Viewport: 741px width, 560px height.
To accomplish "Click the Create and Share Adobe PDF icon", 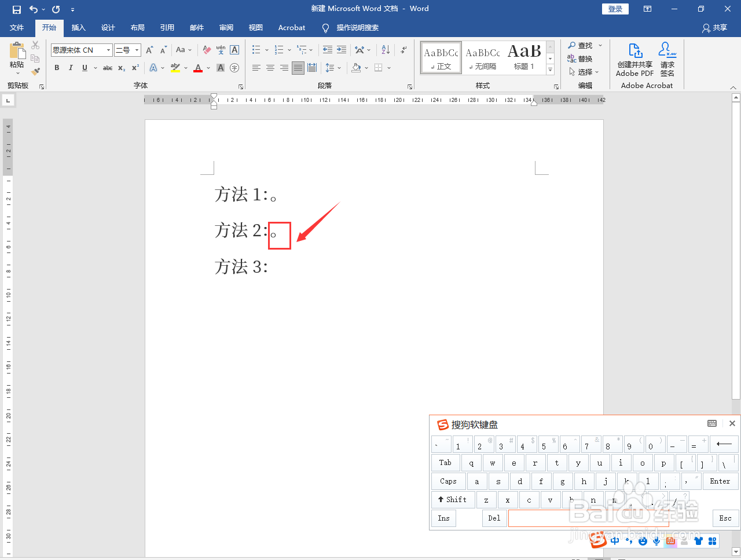I will tap(635, 59).
